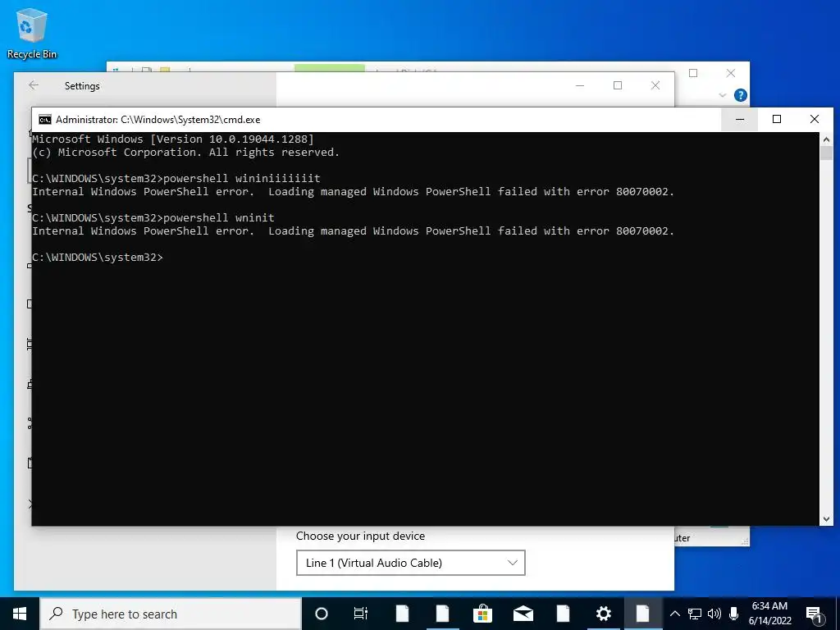Open notification center with 1 badge

tap(815, 614)
